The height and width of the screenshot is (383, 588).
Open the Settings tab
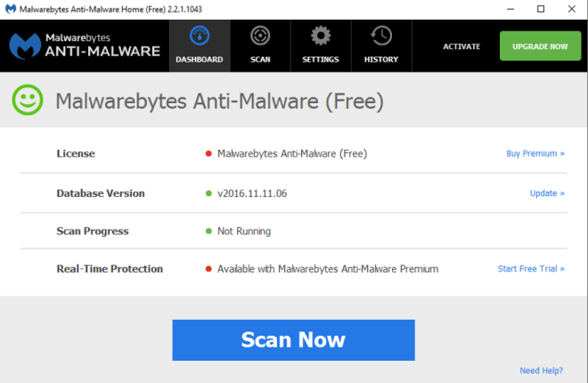pos(321,45)
